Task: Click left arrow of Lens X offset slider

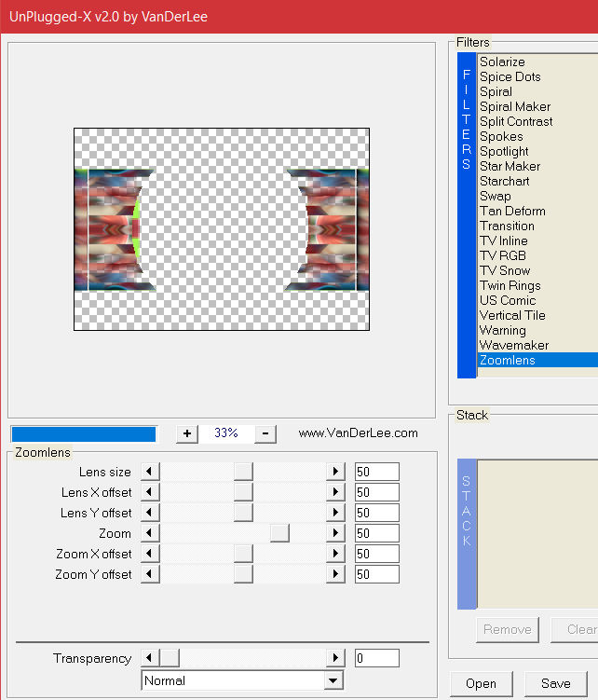Action: pyautogui.click(x=149, y=492)
